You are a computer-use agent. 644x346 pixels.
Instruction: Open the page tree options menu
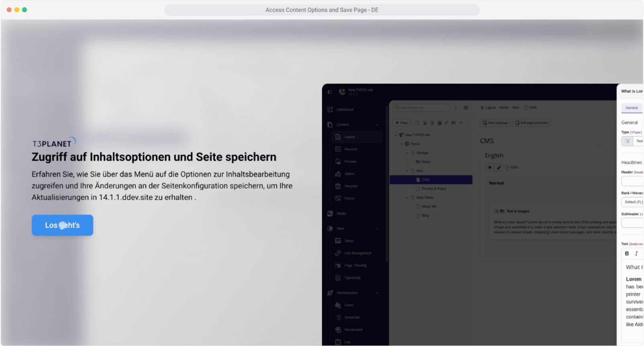(456, 108)
